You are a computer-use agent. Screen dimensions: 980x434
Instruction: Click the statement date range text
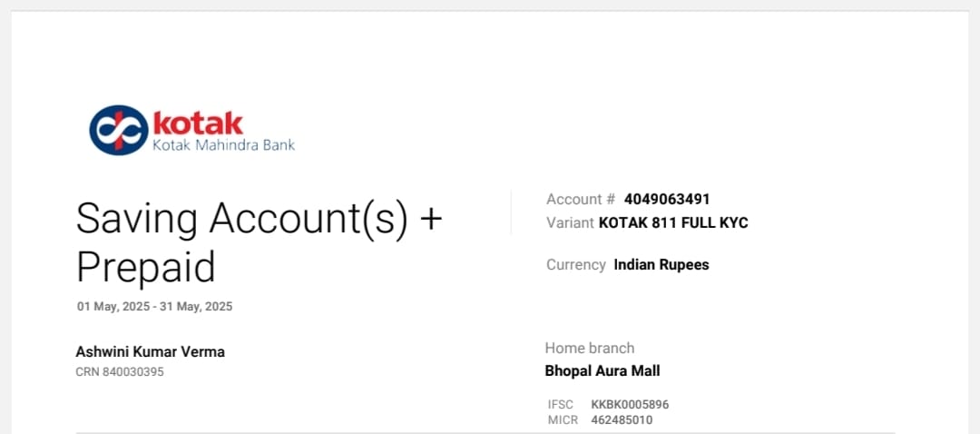154,307
